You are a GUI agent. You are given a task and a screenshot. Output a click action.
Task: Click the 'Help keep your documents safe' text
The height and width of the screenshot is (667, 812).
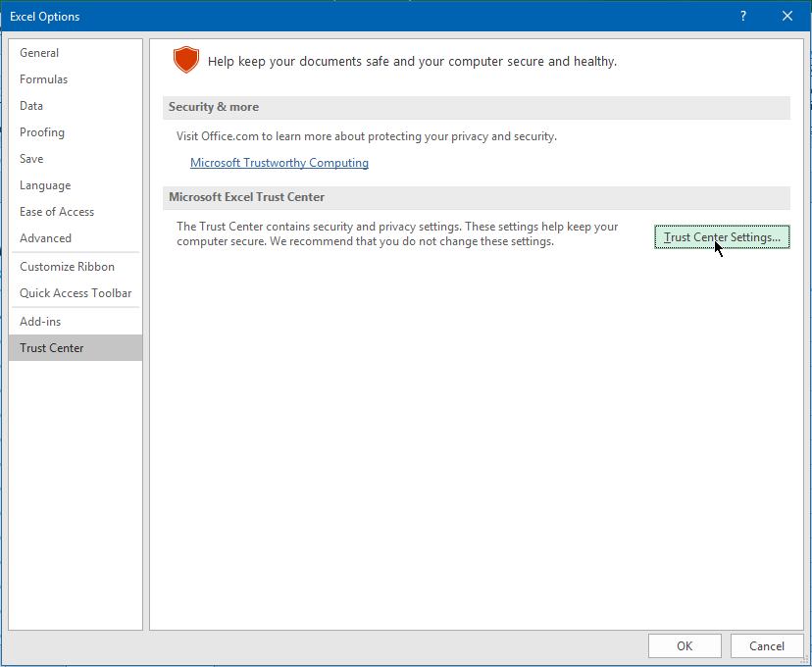(412, 61)
